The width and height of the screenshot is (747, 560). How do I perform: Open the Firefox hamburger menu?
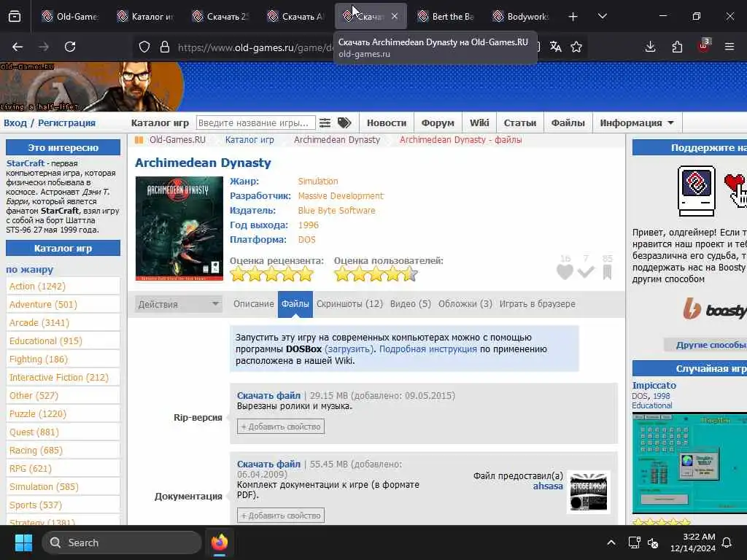(x=729, y=47)
